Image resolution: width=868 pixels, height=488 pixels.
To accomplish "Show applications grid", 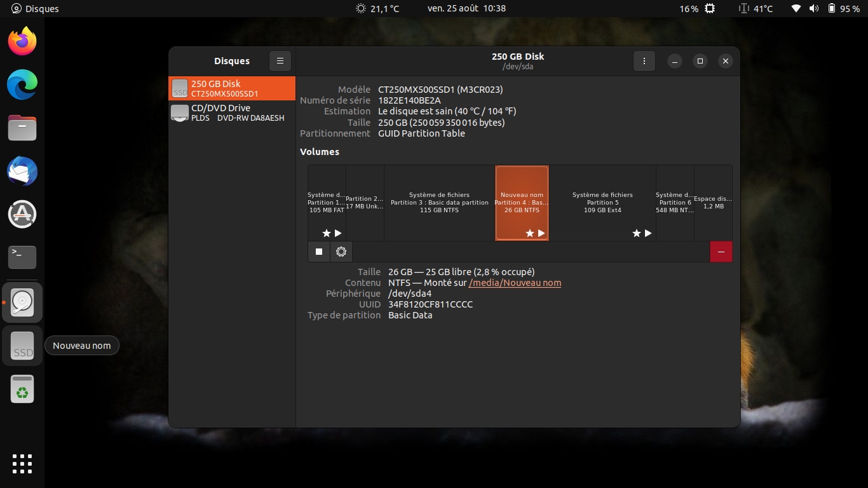I will coord(22,463).
